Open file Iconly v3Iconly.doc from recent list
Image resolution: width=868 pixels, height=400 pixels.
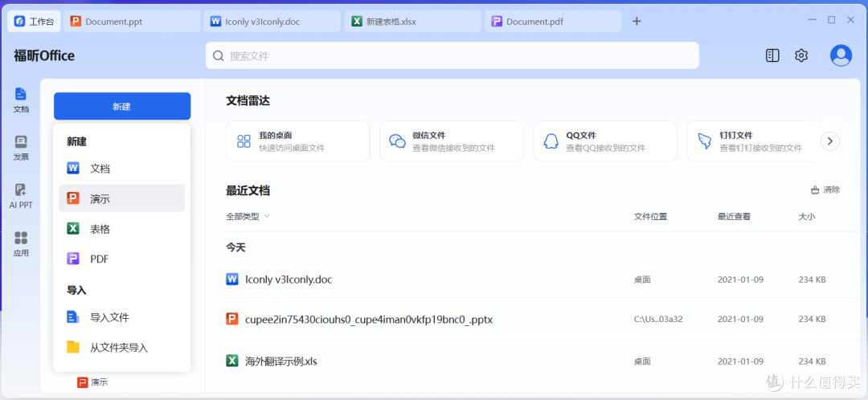coord(289,280)
